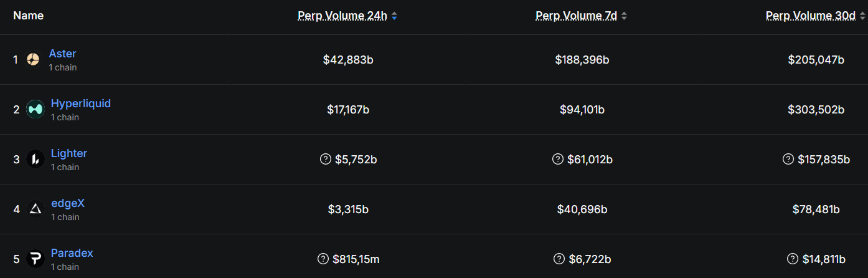The height and width of the screenshot is (278, 868).
Task: Open the Paradex protocol link
Action: [x=72, y=253]
